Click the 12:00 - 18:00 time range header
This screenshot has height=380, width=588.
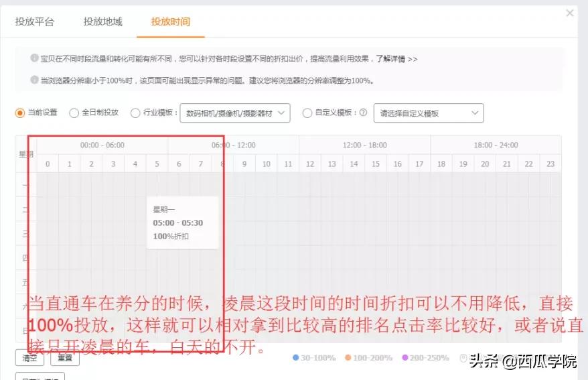365,145
